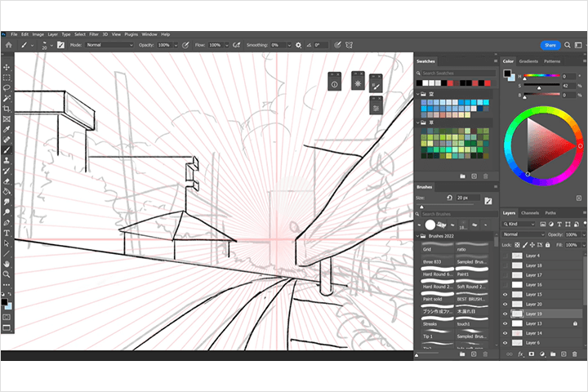
Task: Click the brush Size slider in Brushes panel
Action: pos(444,205)
